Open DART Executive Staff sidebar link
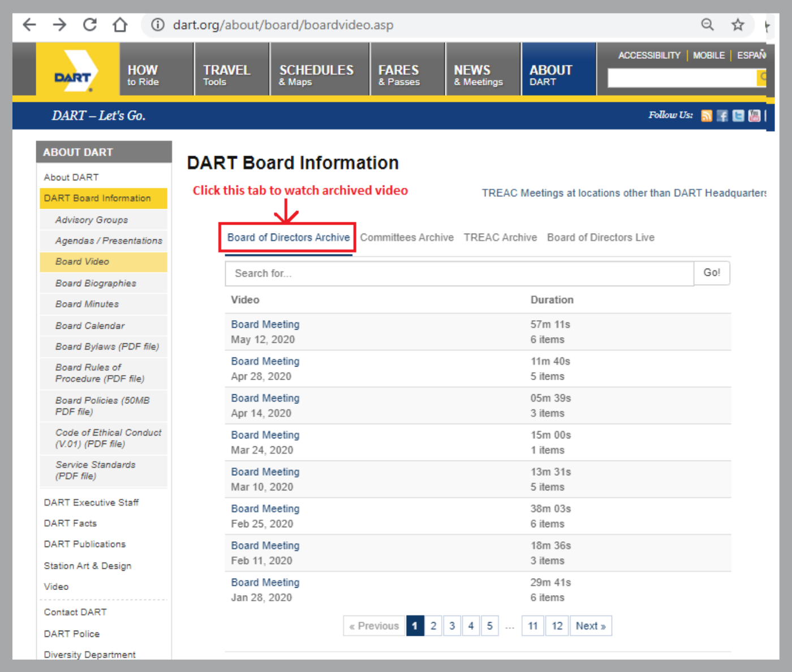 coord(91,503)
